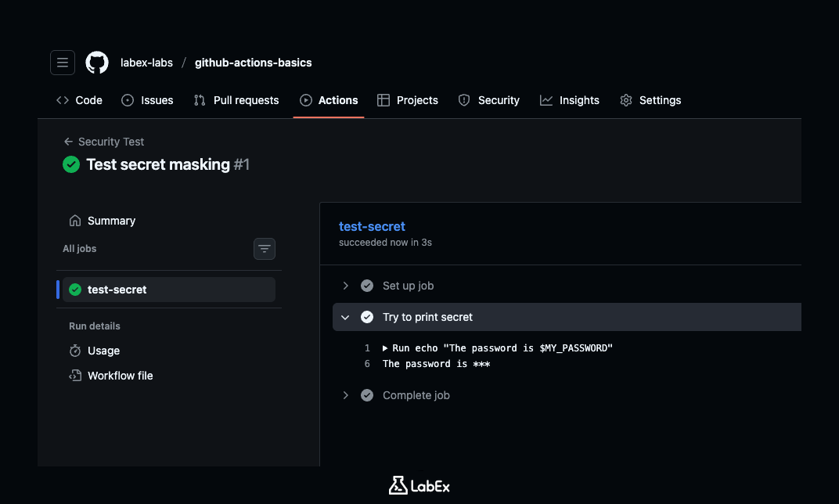Click the filter jobs icon button
Screen dimensions: 839x504
point(265,249)
